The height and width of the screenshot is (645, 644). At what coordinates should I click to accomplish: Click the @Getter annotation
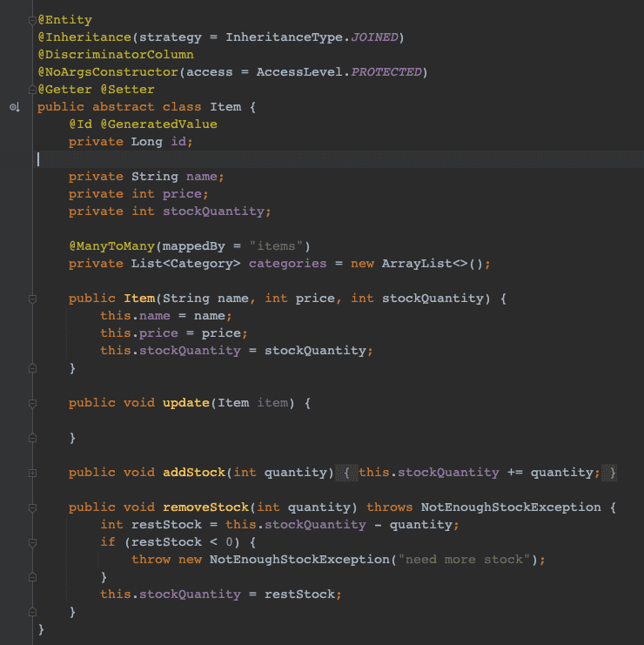65,90
